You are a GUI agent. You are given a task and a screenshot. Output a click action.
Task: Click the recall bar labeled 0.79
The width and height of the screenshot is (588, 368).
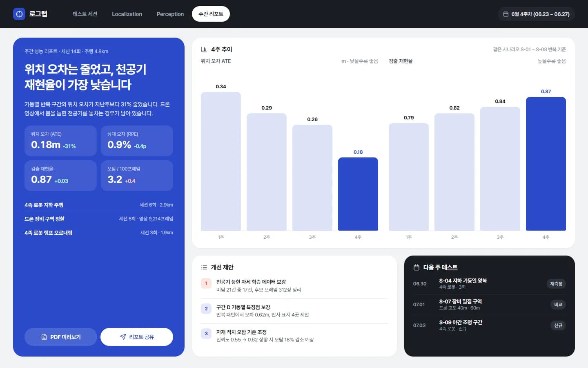[409, 177]
